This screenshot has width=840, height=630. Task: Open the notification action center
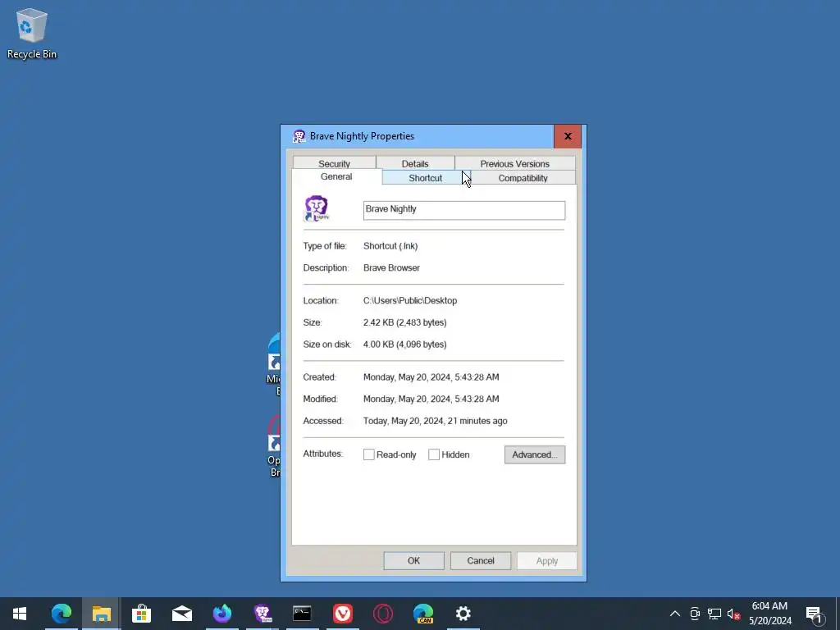coord(815,614)
